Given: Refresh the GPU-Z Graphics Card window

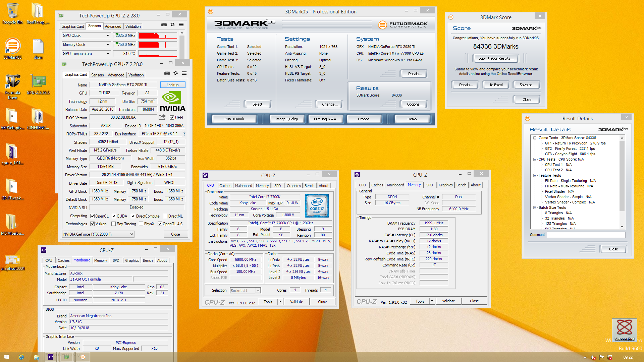Looking at the screenshot, I should coord(175,73).
